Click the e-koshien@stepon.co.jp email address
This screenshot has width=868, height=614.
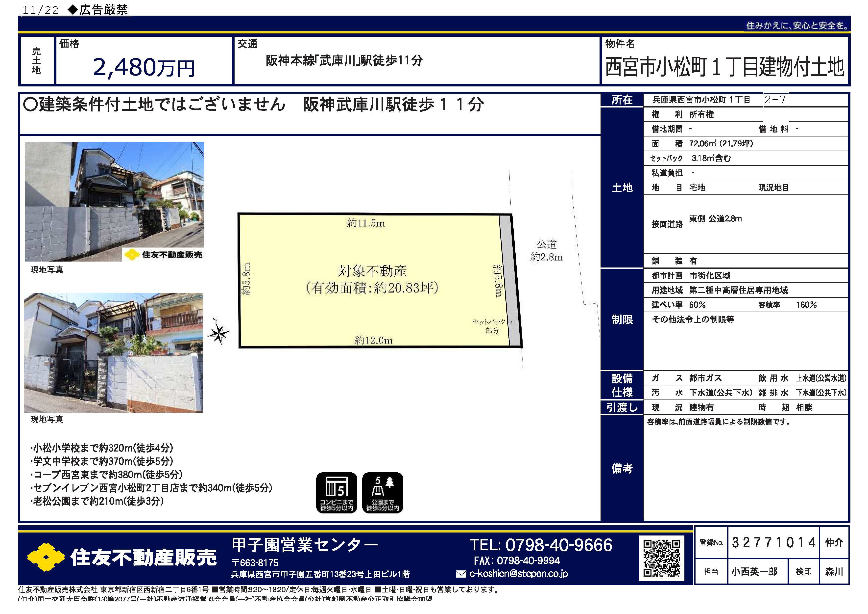(518, 574)
